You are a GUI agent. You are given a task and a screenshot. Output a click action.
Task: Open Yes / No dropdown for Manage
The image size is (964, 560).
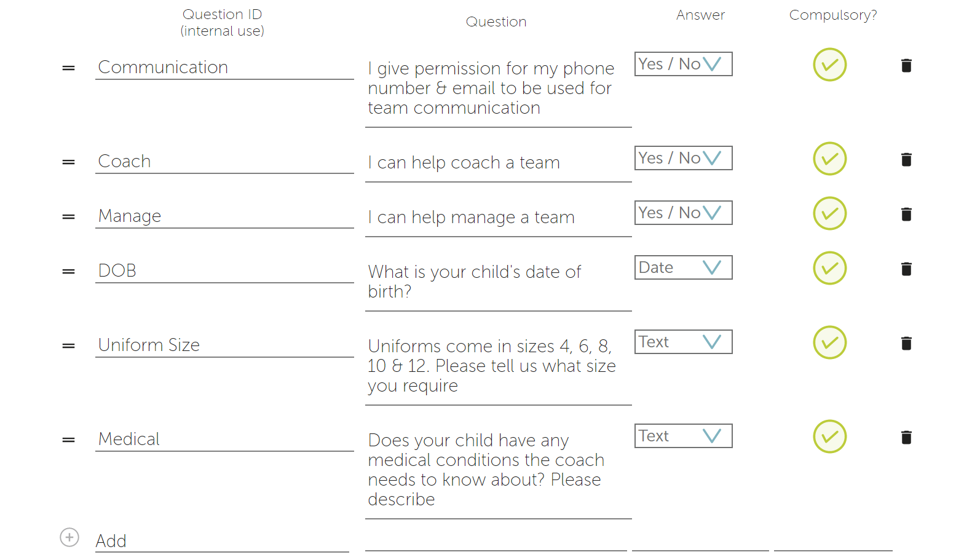684,213
